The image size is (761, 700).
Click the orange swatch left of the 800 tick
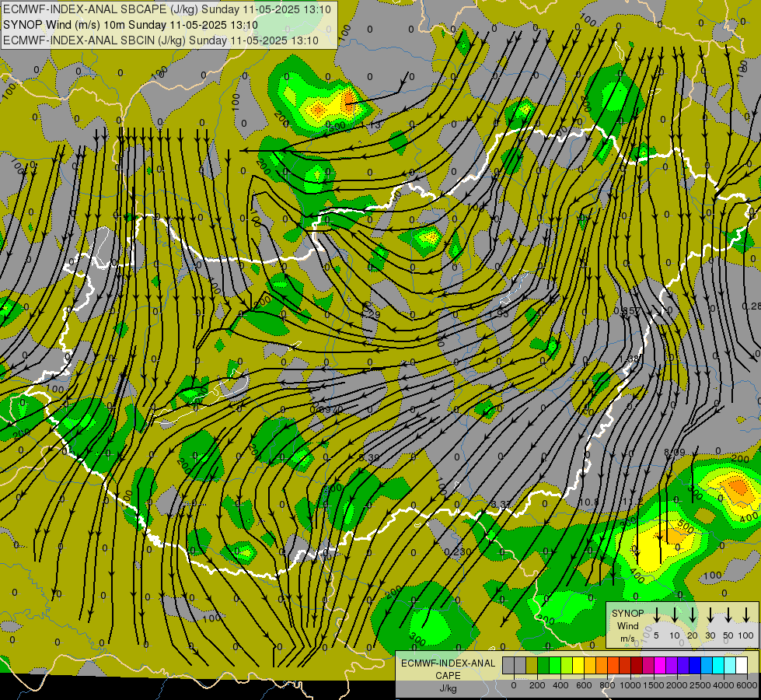(602, 665)
